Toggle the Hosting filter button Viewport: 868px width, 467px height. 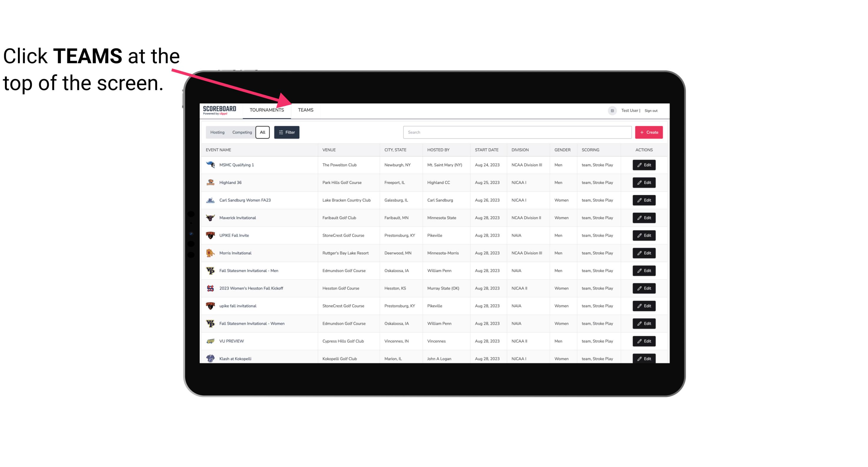[x=217, y=132]
